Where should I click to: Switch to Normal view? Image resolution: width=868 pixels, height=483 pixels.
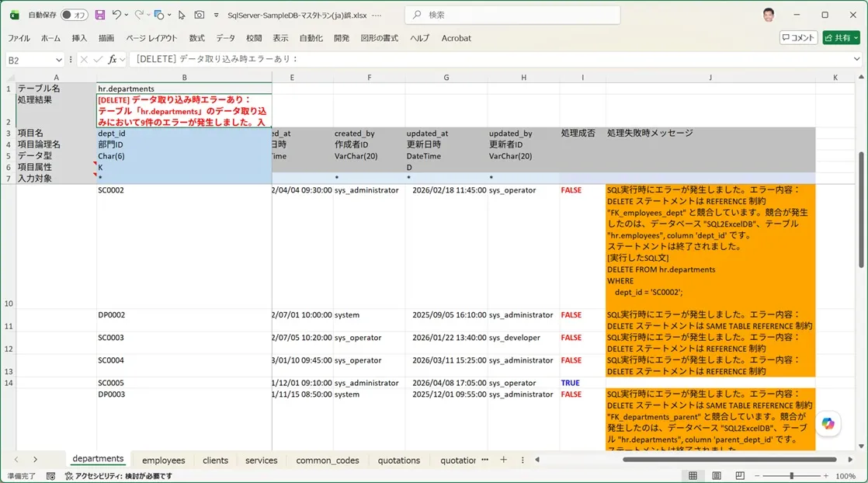click(693, 476)
